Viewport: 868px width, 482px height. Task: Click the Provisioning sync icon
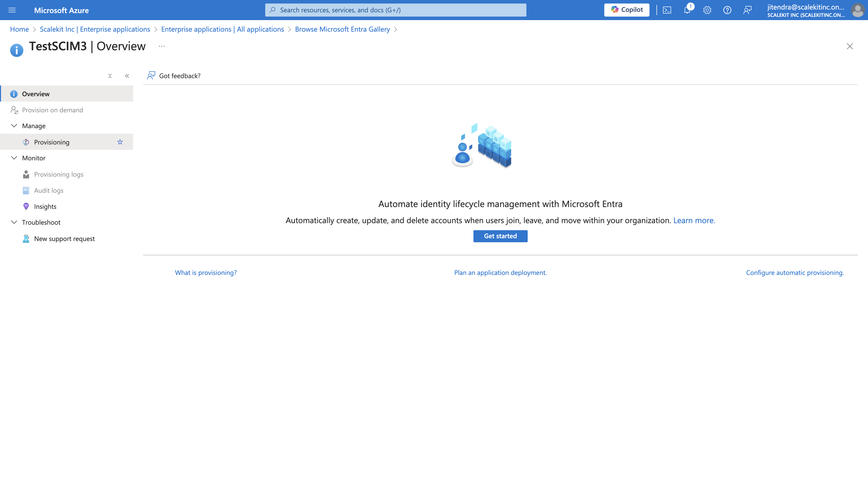point(26,142)
